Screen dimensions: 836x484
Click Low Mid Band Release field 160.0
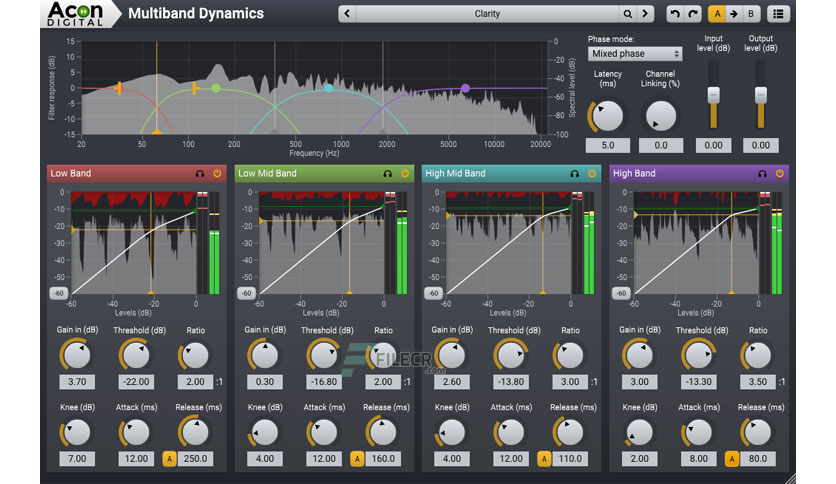[383, 459]
